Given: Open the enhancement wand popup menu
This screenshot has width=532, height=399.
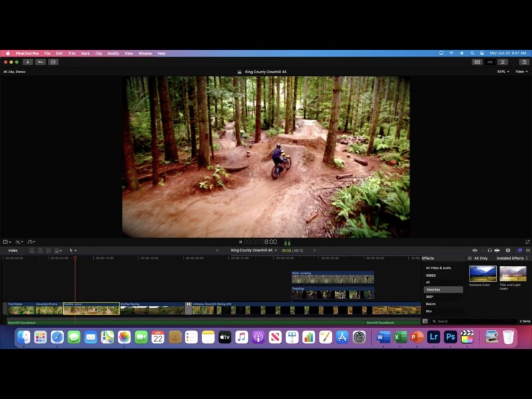Looking at the screenshot, I should 19,242.
